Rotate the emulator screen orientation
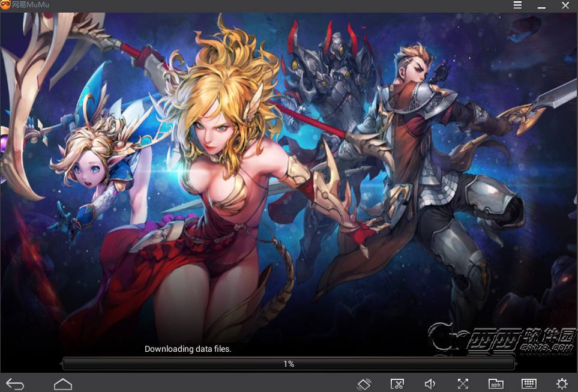The image size is (578, 392). point(364,384)
